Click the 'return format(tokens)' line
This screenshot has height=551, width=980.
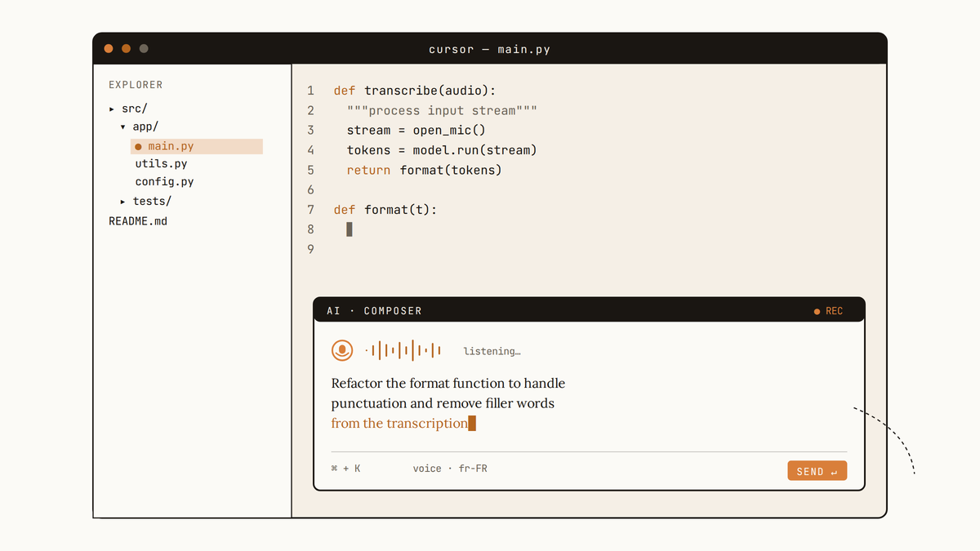pos(424,171)
